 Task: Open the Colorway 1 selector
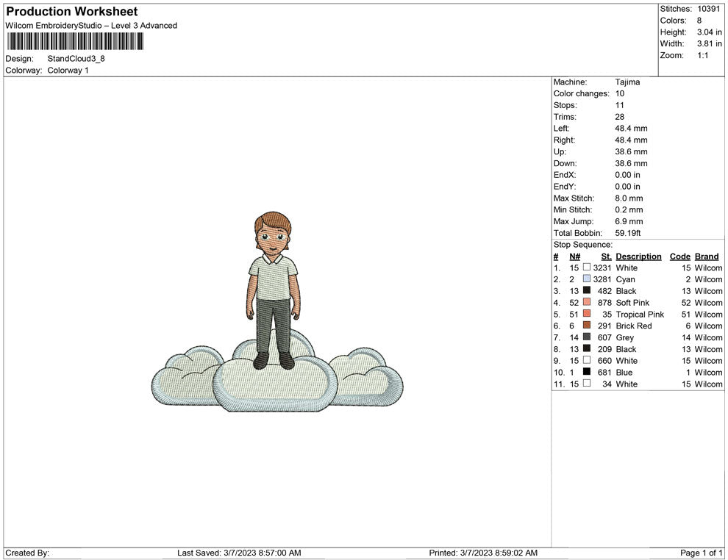68,70
